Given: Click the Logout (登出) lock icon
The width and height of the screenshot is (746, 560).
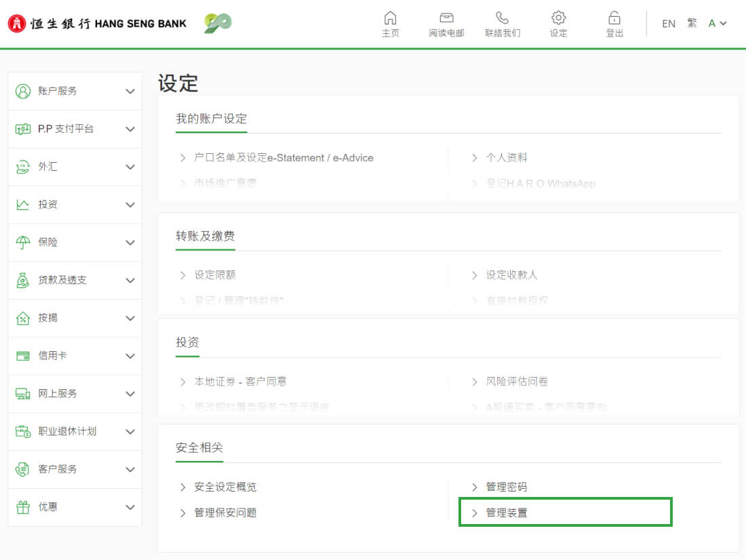Looking at the screenshot, I should point(614,18).
